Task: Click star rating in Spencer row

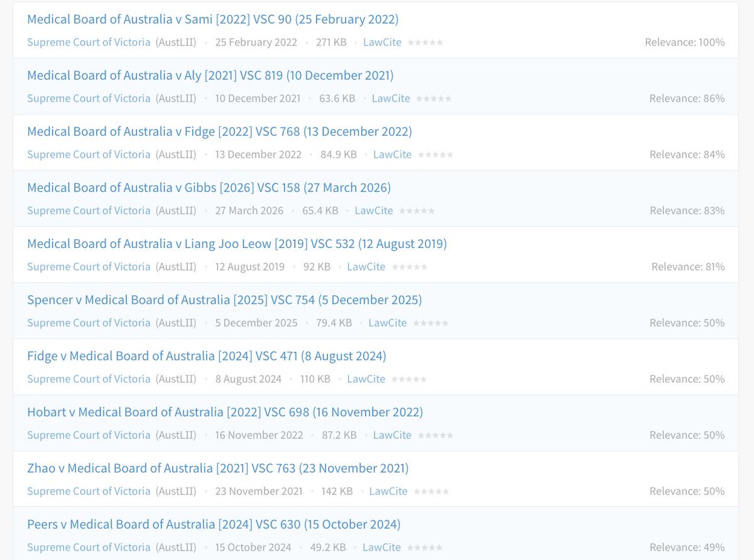Action: (x=431, y=323)
